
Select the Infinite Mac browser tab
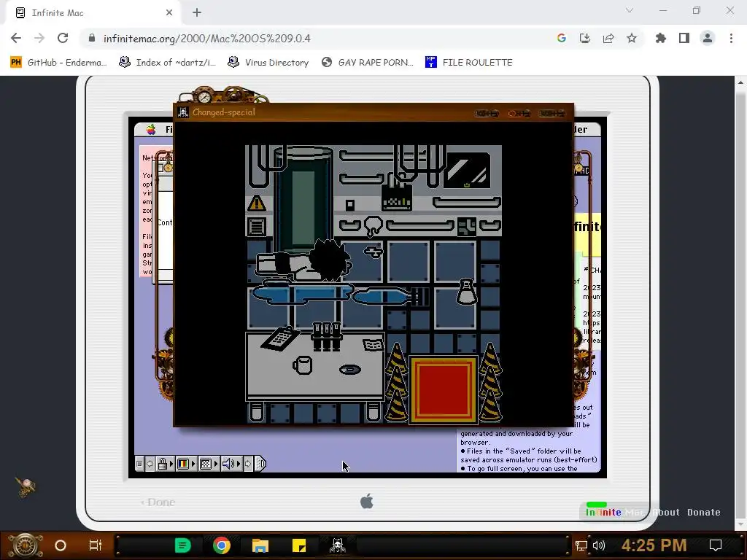[93, 13]
